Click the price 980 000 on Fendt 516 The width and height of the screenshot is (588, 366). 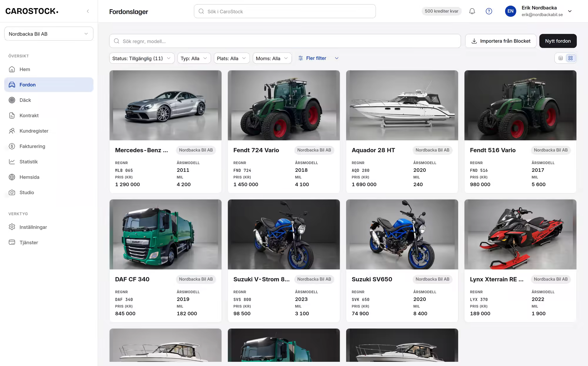tap(480, 184)
